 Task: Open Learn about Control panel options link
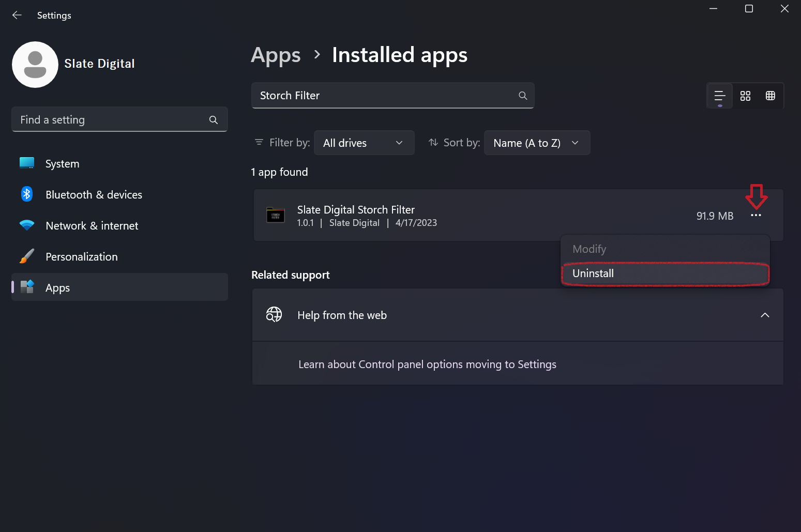pos(427,364)
